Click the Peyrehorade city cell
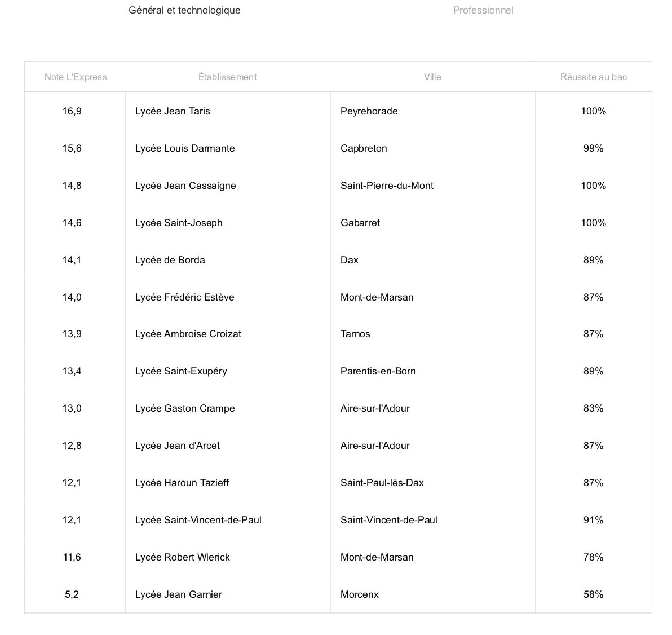Screen dimensions: 672x635 tap(369, 112)
